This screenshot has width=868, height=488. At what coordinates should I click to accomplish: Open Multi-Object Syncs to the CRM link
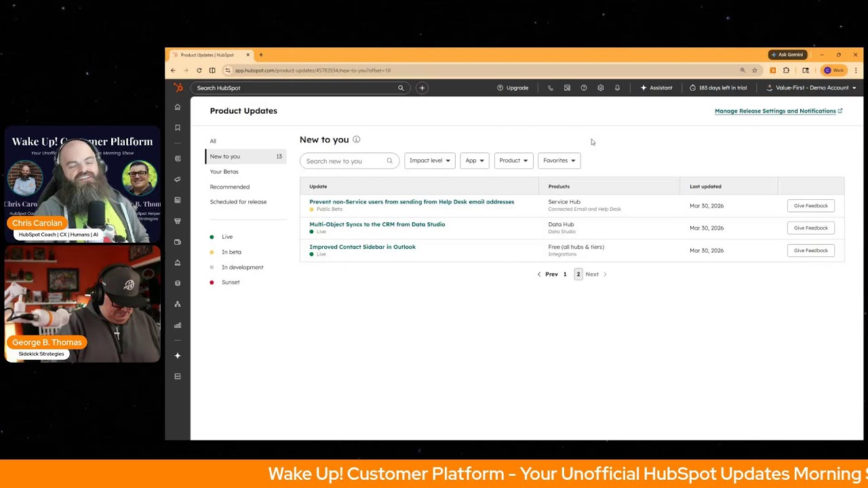pos(377,224)
